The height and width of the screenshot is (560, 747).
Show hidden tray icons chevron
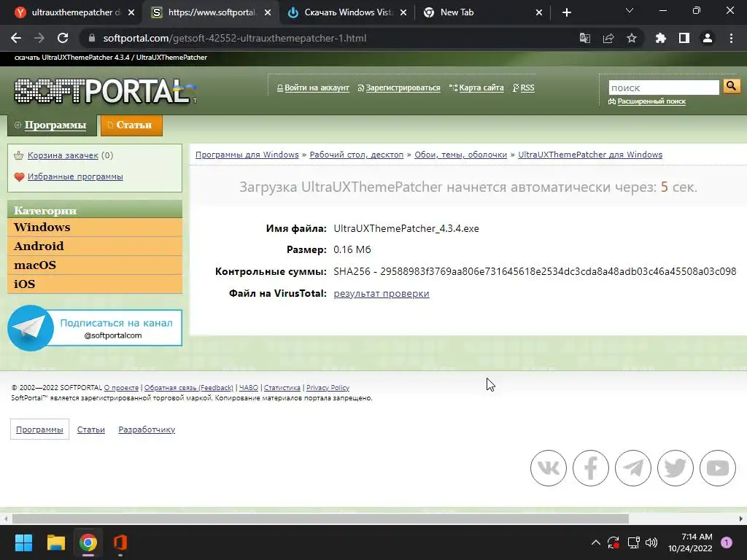pyautogui.click(x=595, y=542)
